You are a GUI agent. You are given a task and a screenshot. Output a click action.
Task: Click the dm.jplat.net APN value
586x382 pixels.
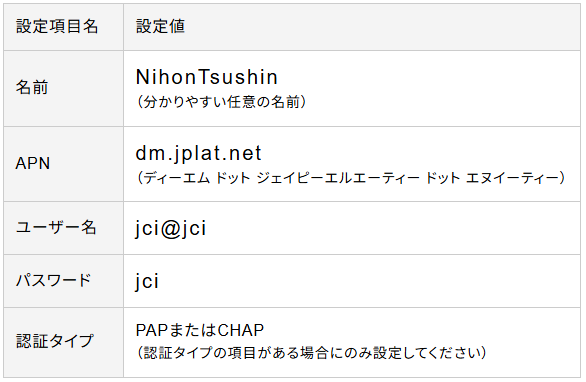pos(198,154)
